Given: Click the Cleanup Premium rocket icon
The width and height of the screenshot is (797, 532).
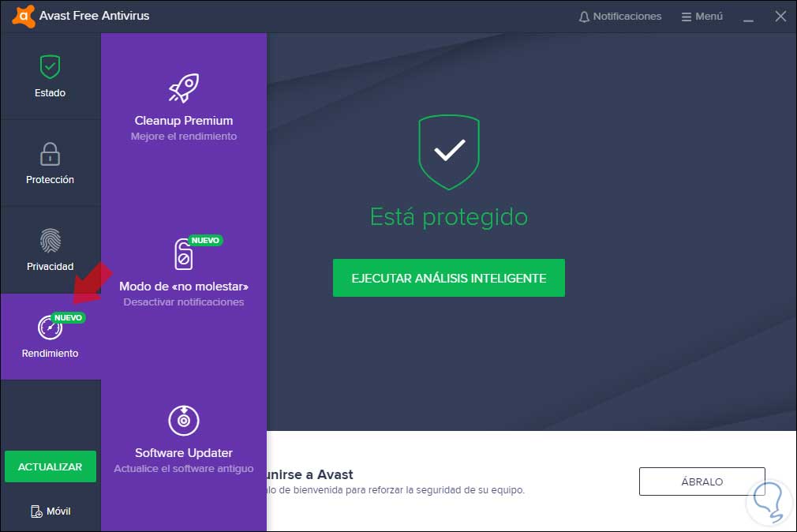Looking at the screenshot, I should pos(184,88).
